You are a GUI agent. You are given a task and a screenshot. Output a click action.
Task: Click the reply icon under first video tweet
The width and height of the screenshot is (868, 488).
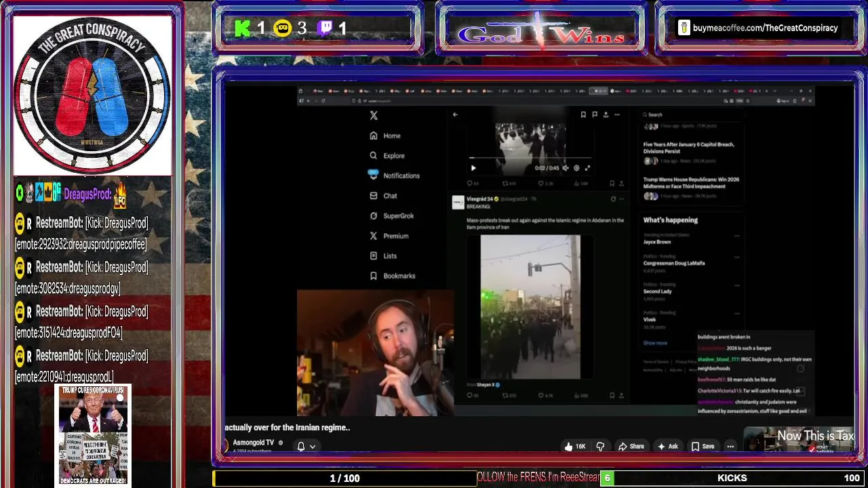click(470, 183)
